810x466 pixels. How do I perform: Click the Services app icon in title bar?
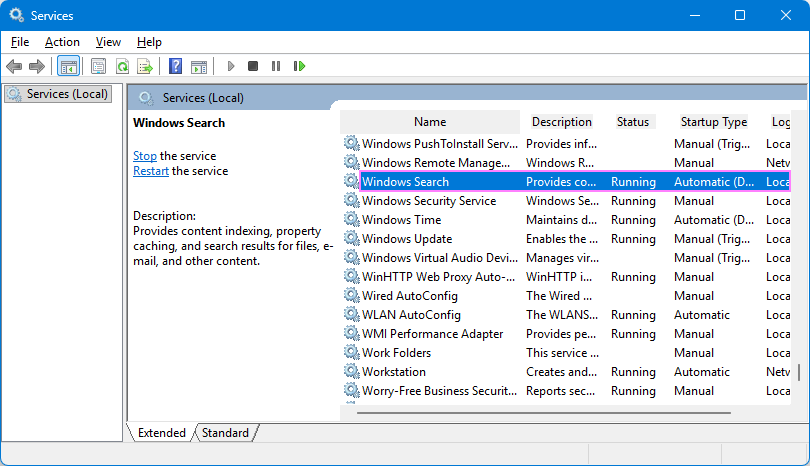pos(17,15)
